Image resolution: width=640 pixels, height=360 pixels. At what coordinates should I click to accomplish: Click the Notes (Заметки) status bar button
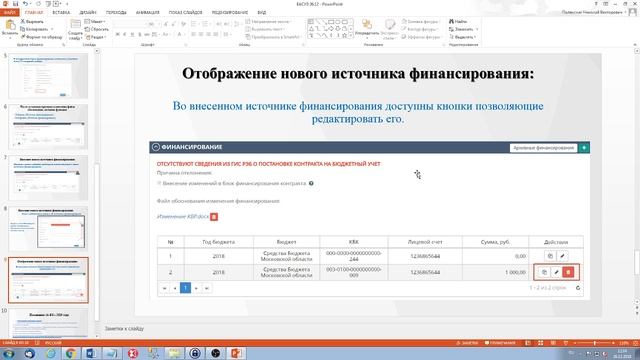(x=467, y=343)
